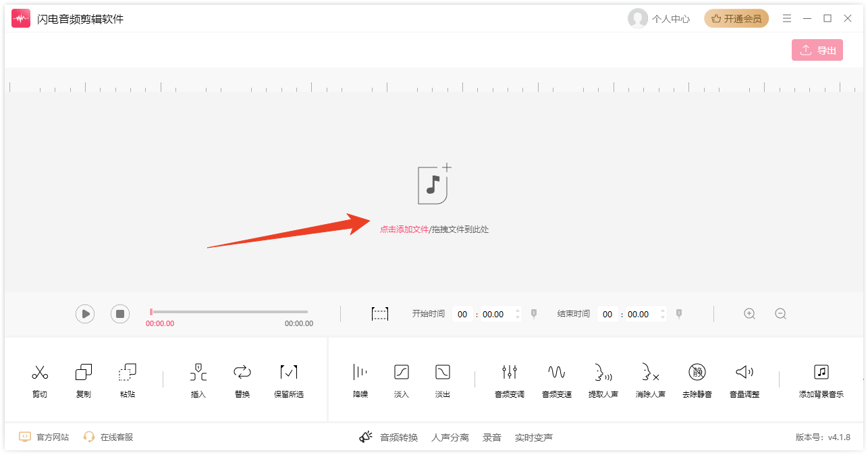Zoom in on the timeline with magnifier icon

(749, 313)
